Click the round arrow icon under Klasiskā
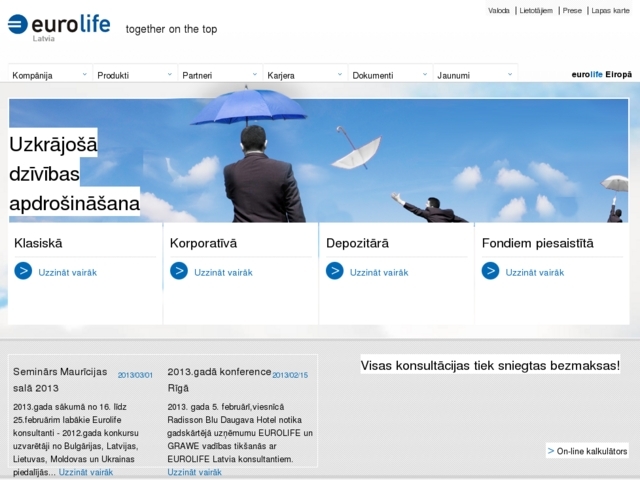Screen dimensions: 640x480 (23, 271)
